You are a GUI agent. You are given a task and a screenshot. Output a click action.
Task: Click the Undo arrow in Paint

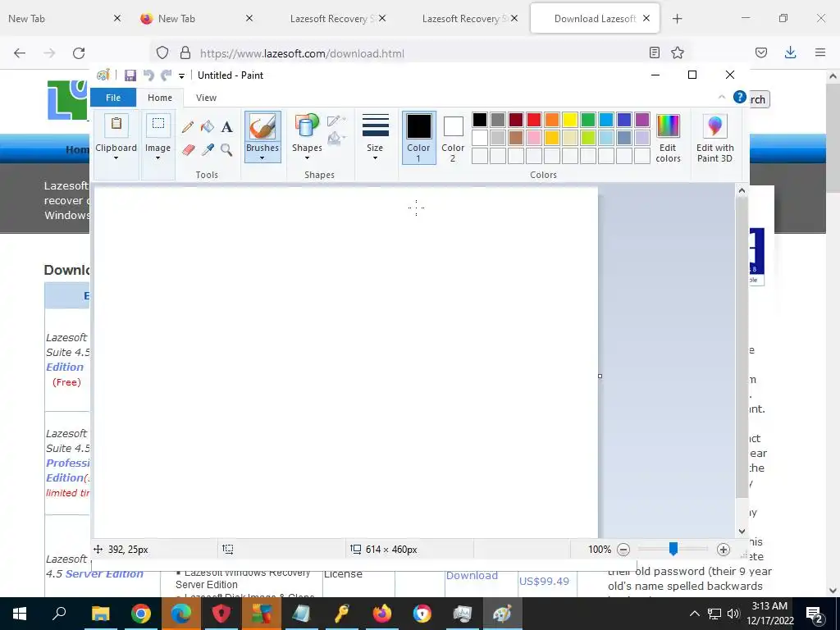[148, 75]
